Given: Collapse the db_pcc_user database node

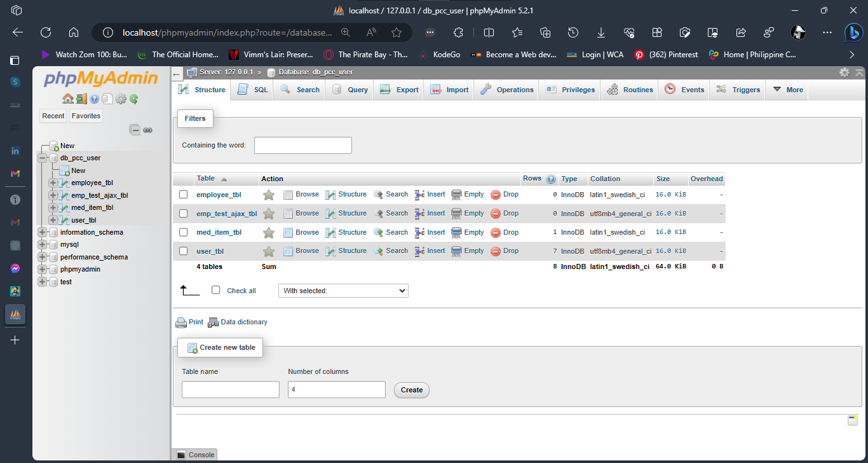Looking at the screenshot, I should (x=43, y=158).
